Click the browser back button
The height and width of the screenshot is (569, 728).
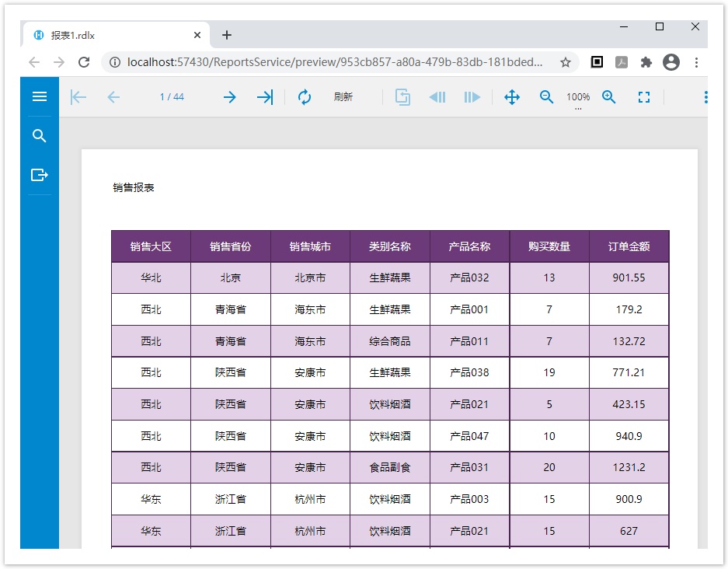(x=34, y=62)
